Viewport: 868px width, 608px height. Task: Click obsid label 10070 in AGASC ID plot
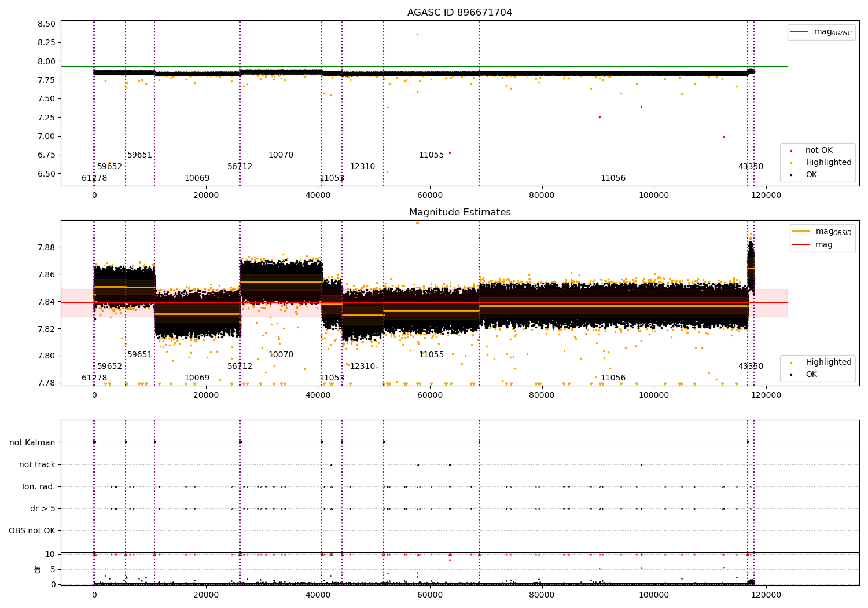281,155
